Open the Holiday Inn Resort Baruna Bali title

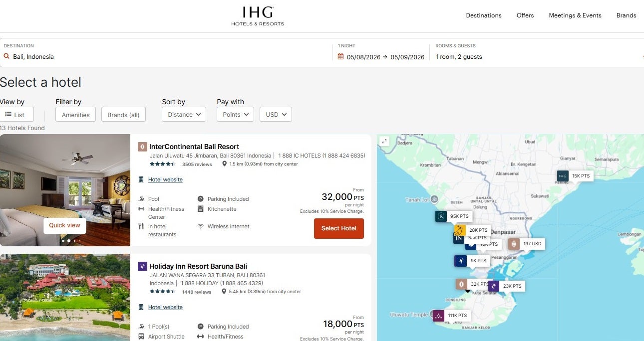[198, 266]
